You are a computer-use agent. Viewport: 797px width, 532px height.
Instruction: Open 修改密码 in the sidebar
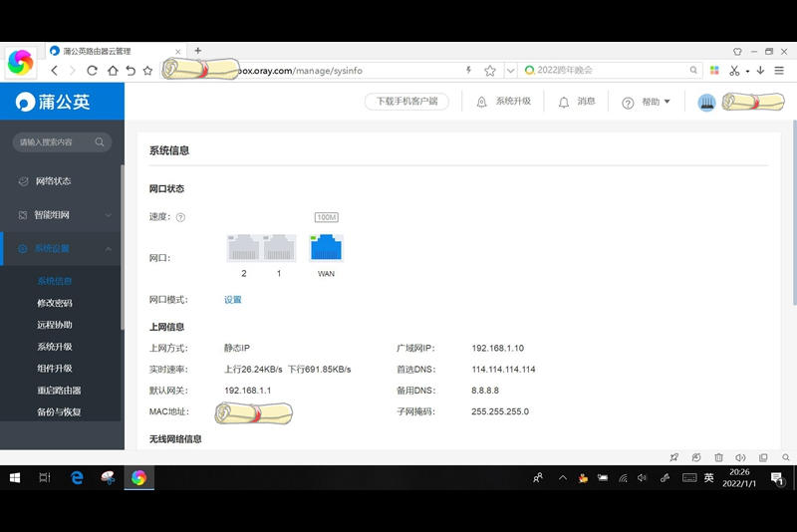[x=55, y=303]
